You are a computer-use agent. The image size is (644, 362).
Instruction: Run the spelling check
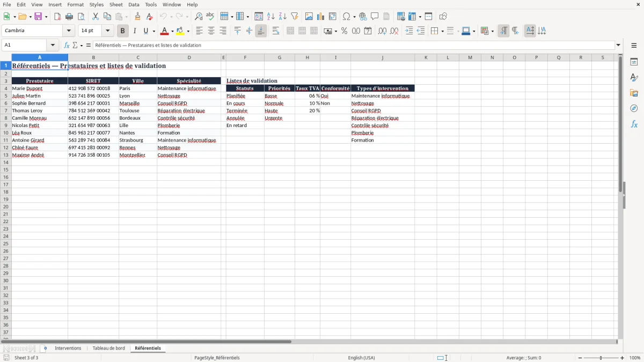coord(210,17)
